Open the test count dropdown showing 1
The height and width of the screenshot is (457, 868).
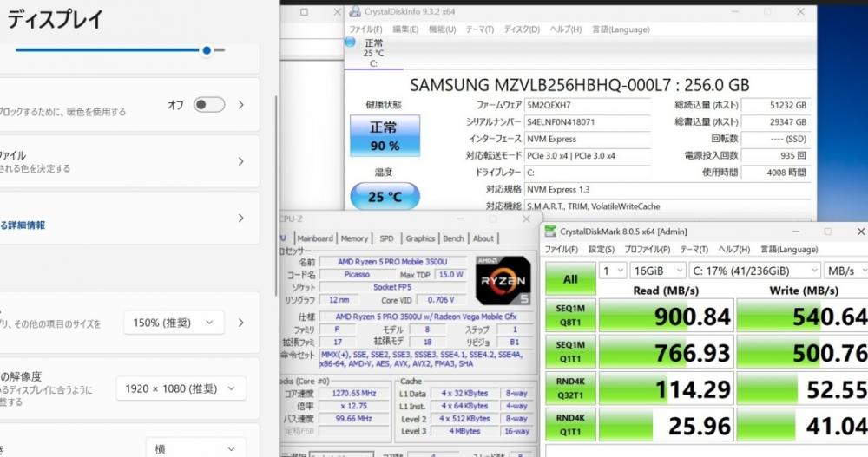614,271
